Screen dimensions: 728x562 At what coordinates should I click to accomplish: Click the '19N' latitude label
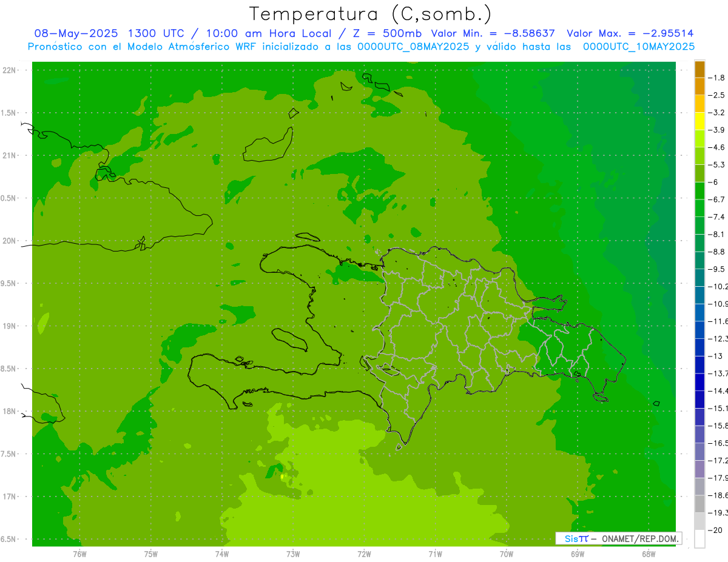[9, 326]
